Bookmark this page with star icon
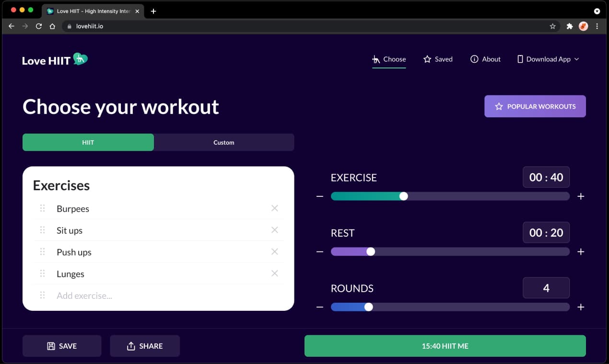Viewport: 609px width, 364px height. [552, 26]
